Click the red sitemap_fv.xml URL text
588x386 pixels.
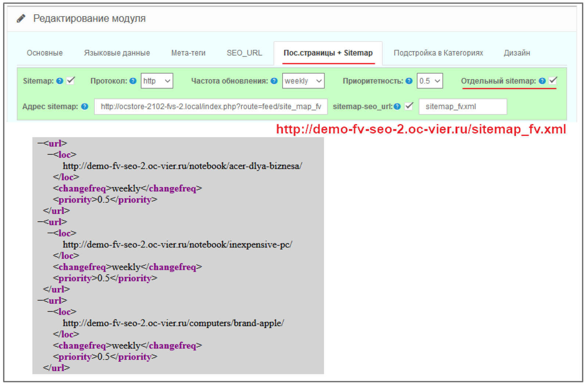pos(421,129)
